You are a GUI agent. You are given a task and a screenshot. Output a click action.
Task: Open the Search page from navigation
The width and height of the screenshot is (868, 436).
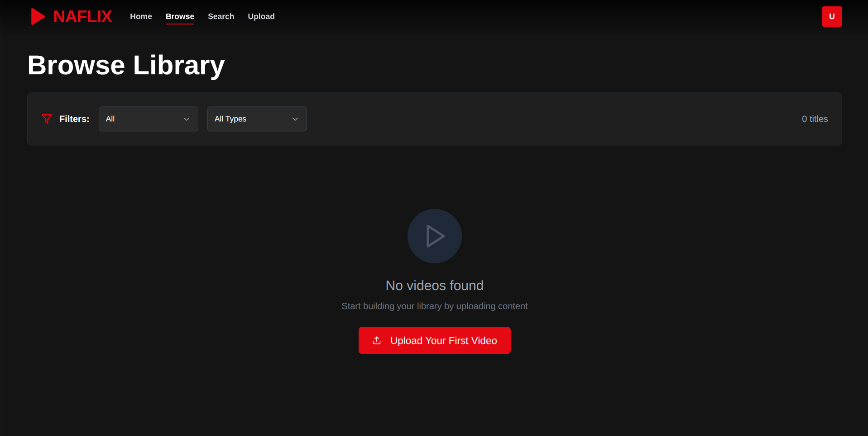point(221,16)
